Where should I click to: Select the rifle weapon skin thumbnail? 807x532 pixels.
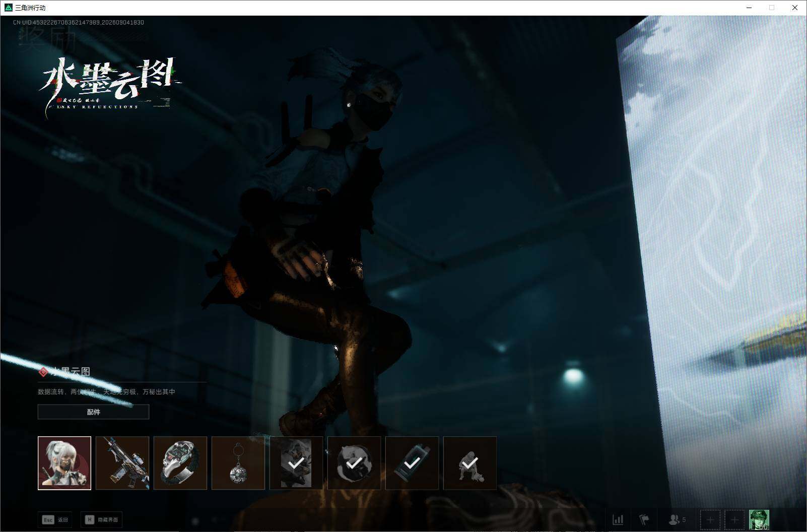122,463
